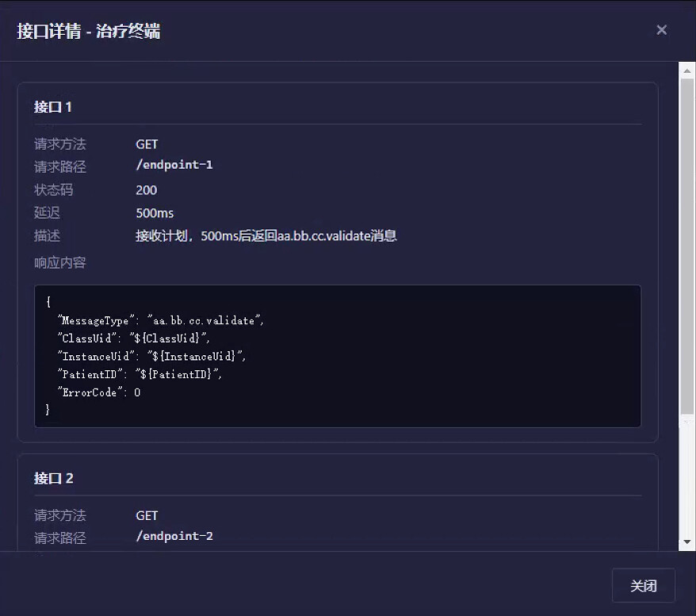Viewport: 696px width, 616px height.
Task: Click the 请求路径 label in 接口 1
Action: [60, 166]
